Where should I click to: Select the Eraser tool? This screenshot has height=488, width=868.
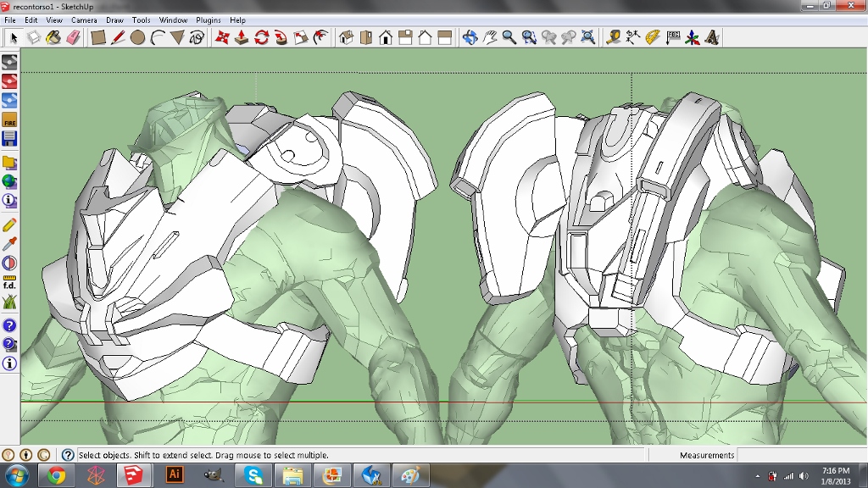point(72,37)
